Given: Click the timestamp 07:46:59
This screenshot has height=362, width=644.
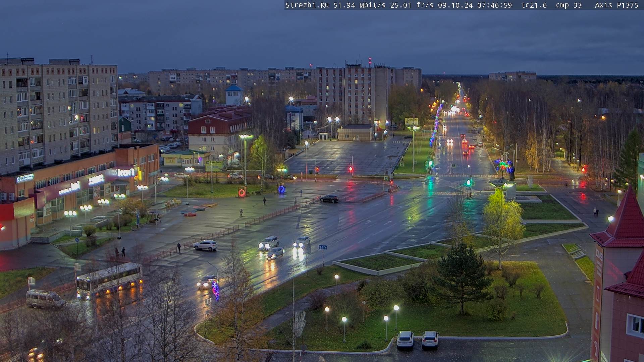Looking at the screenshot, I should click(494, 5).
